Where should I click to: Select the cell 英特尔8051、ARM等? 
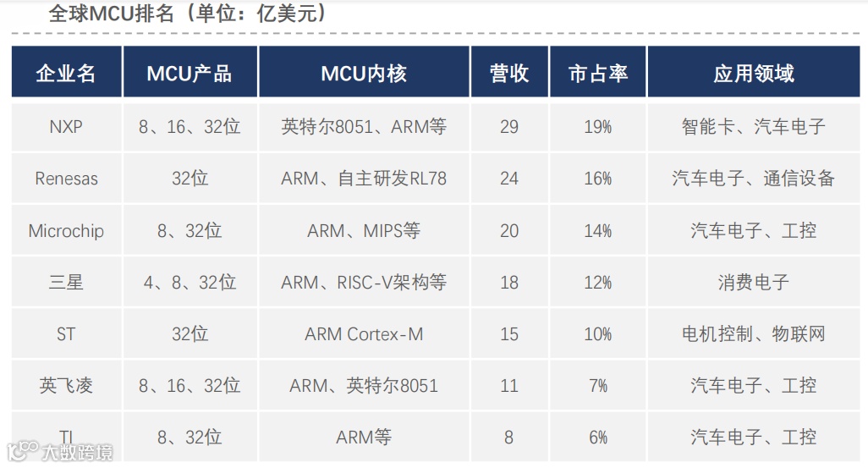(365, 127)
